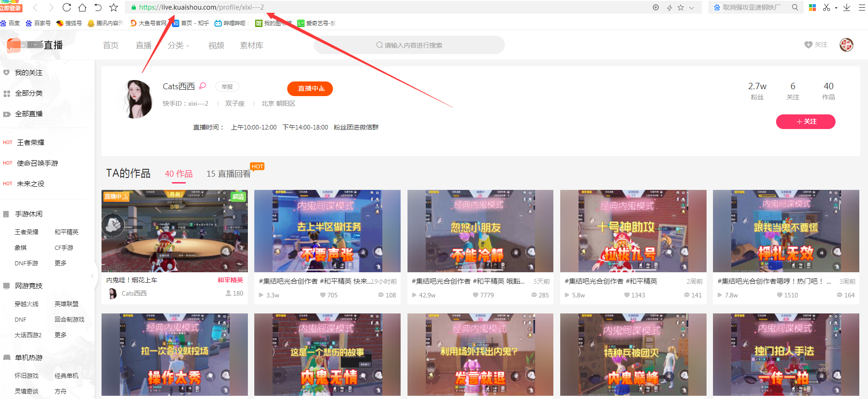The width and height of the screenshot is (868, 399).
Task: Click the pink +关注 follow button
Action: click(x=805, y=121)
